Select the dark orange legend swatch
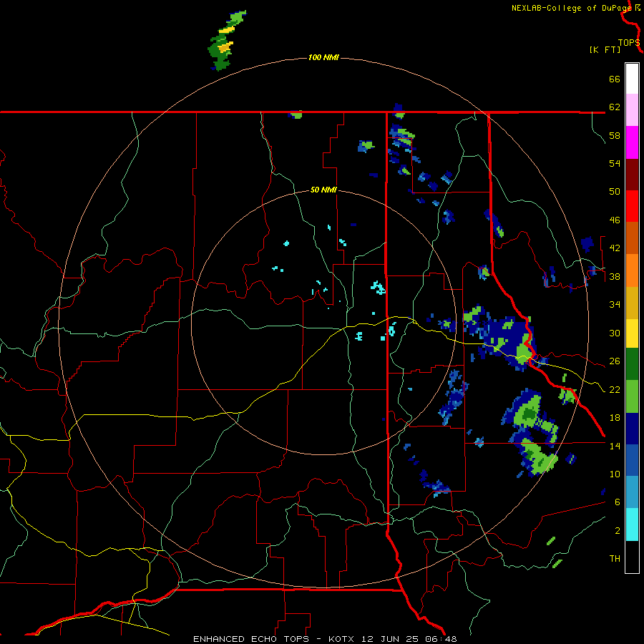 pos(632,238)
